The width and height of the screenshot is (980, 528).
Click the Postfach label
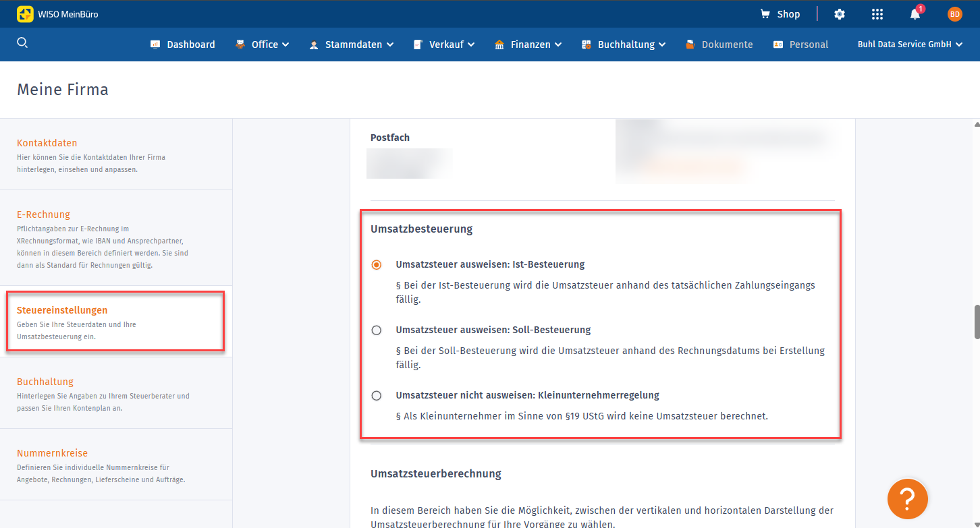[390, 138]
